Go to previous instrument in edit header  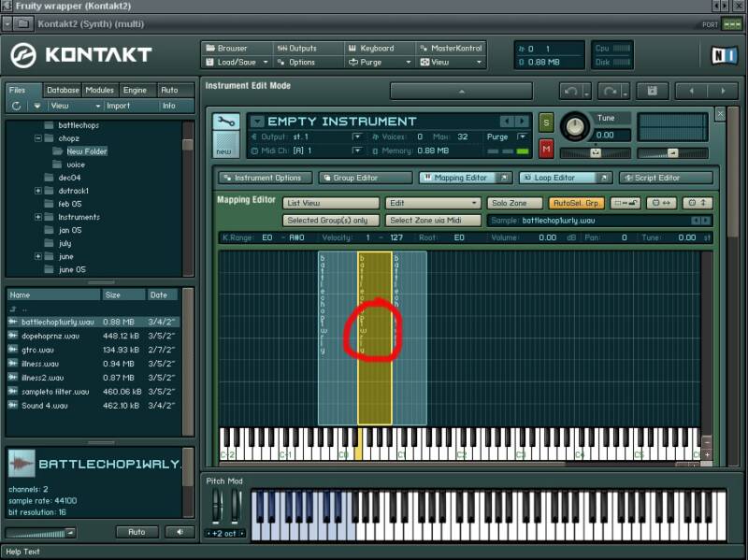pyautogui.click(x=691, y=91)
